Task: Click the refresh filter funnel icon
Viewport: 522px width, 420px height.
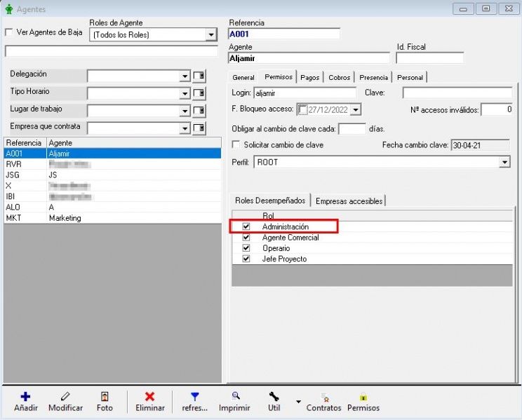Action: (195, 397)
